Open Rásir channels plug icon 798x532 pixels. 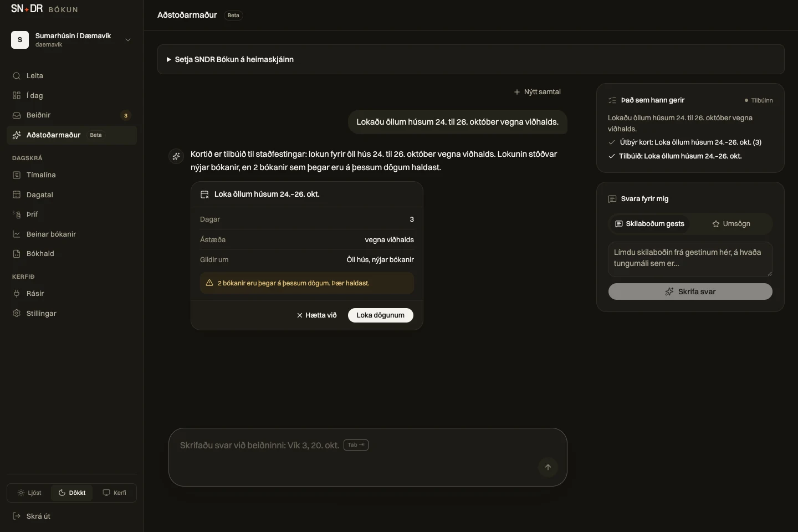[17, 294]
